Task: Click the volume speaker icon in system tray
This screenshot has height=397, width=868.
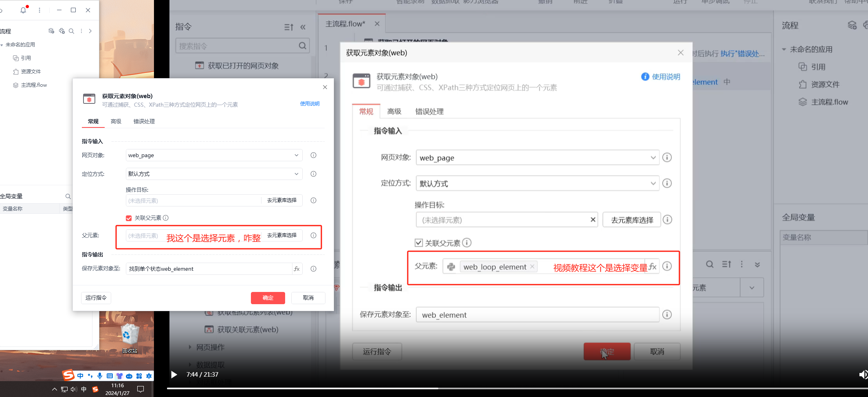Action: 74,389
